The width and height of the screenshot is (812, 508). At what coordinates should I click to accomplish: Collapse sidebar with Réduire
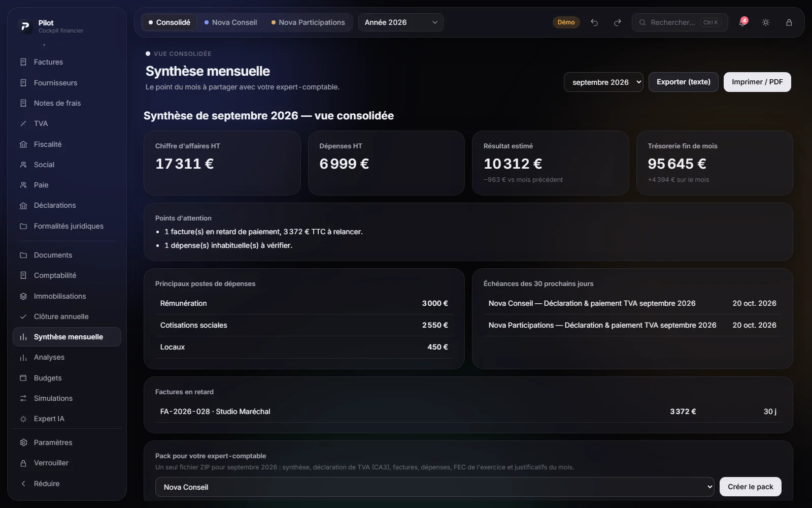(66, 484)
